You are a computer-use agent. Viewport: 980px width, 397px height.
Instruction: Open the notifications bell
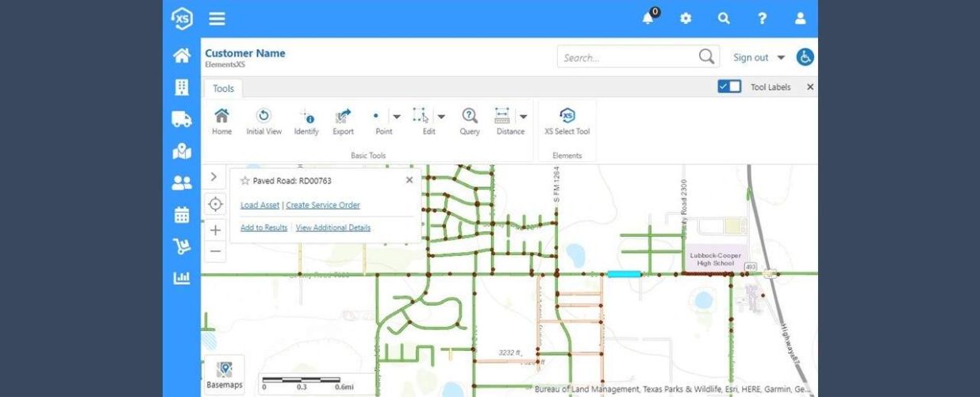[x=648, y=18]
